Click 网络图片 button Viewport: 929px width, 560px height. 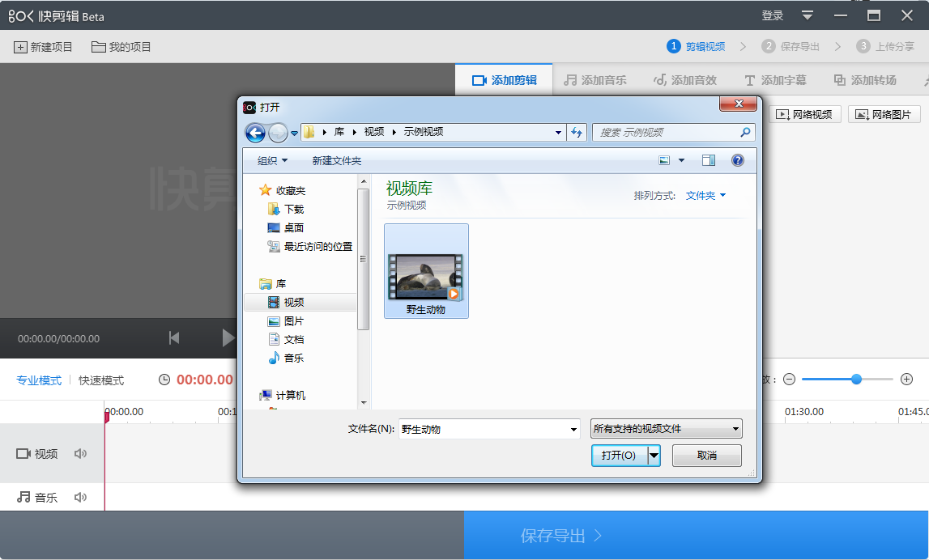[884, 114]
